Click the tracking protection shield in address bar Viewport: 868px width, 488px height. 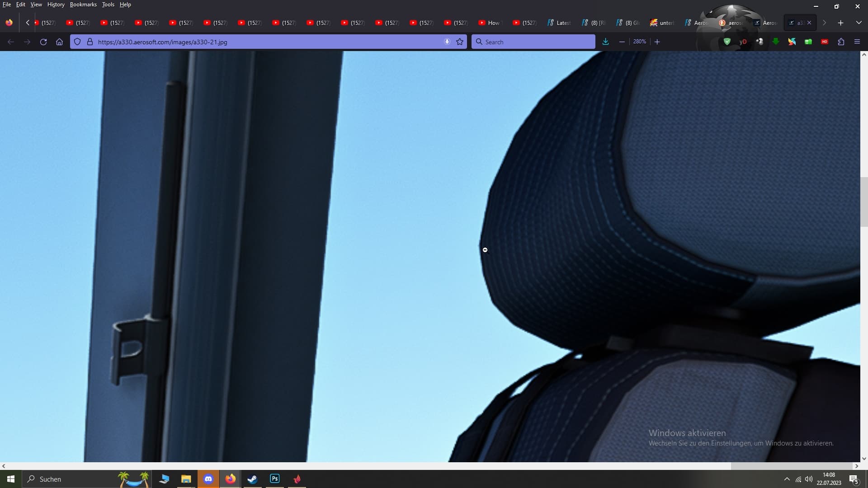(x=77, y=42)
